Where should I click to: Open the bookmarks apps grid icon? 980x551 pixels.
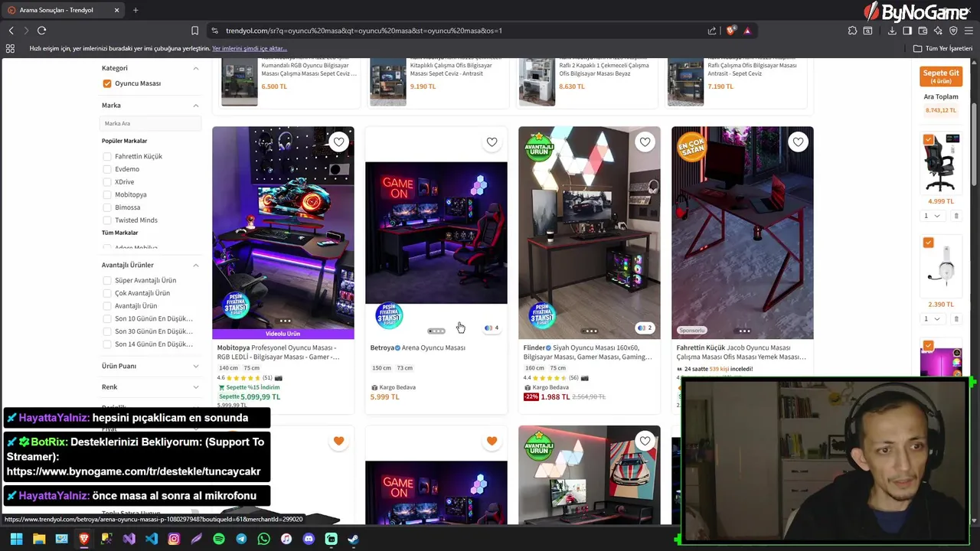[x=10, y=48]
